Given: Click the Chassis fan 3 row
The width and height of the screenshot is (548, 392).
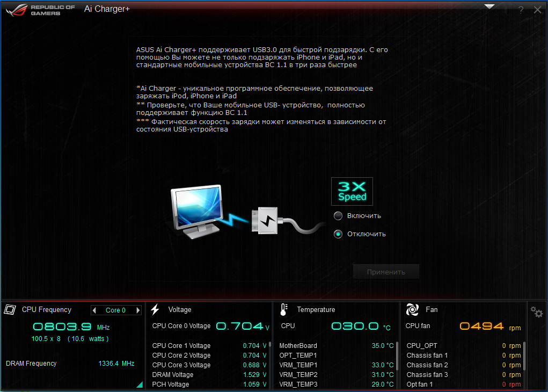Looking at the screenshot, I should tap(464, 374).
